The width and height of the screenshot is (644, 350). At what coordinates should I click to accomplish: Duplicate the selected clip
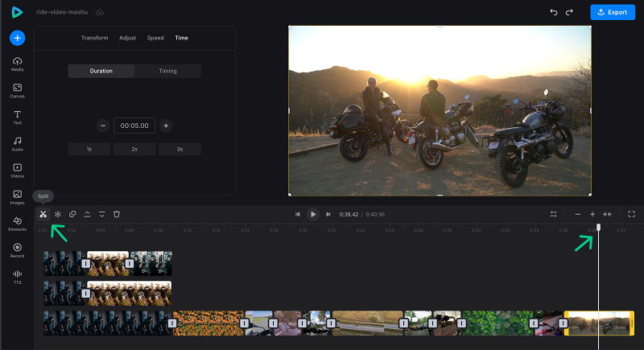pos(72,214)
